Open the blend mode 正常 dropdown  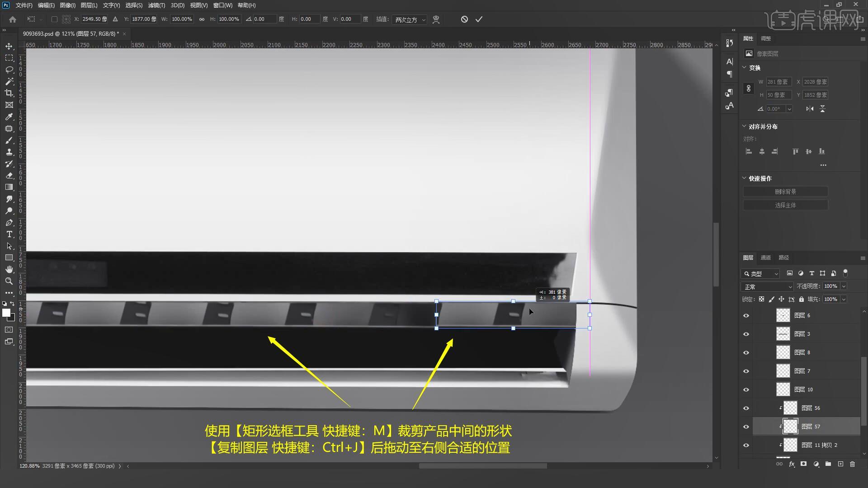pos(767,286)
